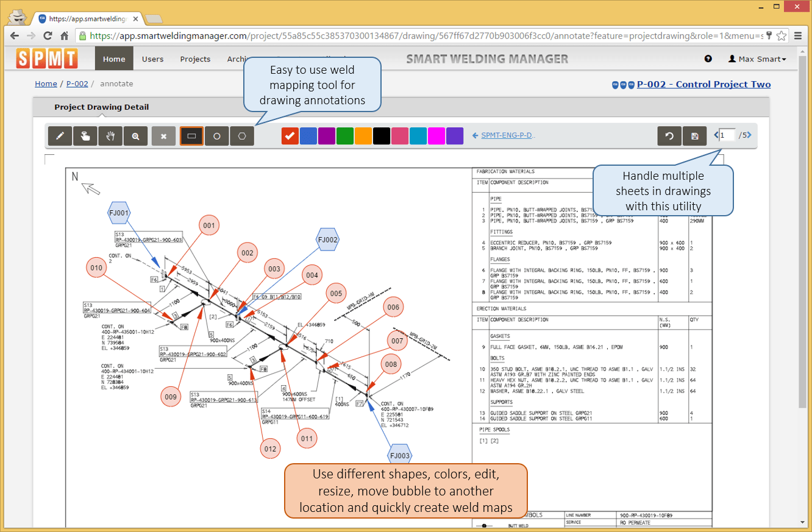The height and width of the screenshot is (532, 812).
Task: Pick the red checked color swatch
Action: [290, 136]
